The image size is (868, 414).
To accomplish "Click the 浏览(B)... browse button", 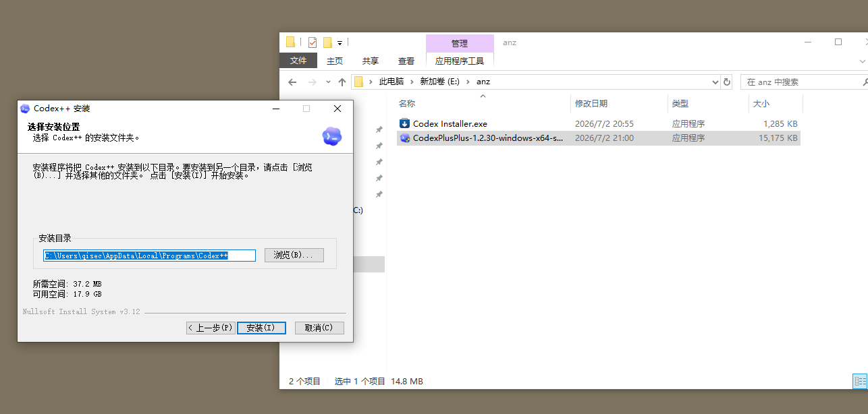I will coord(294,255).
